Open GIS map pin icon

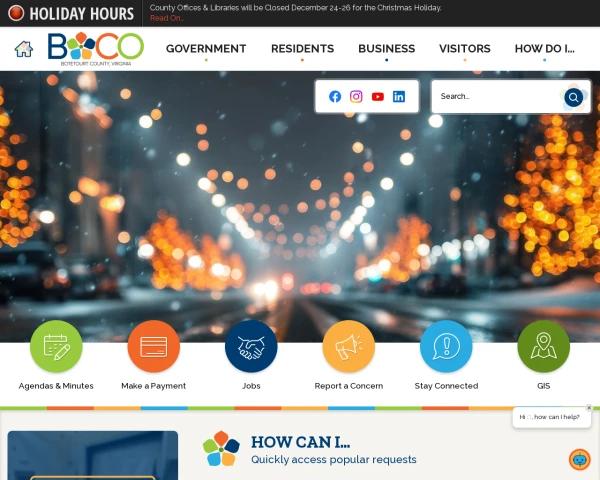coord(544,346)
